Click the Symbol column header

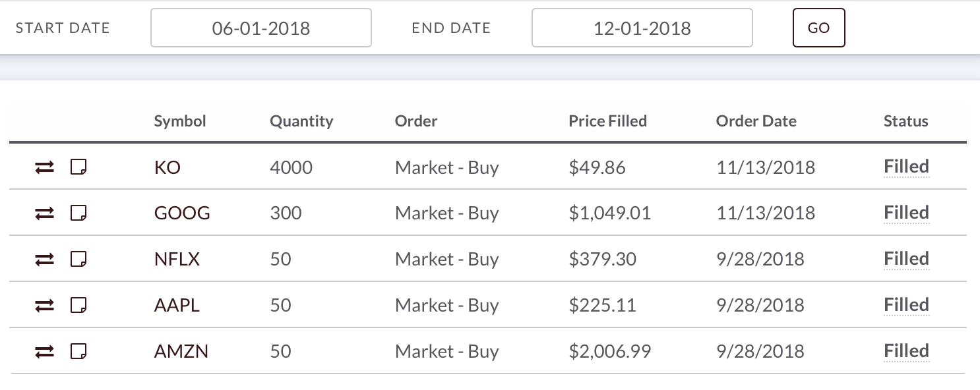(x=180, y=121)
